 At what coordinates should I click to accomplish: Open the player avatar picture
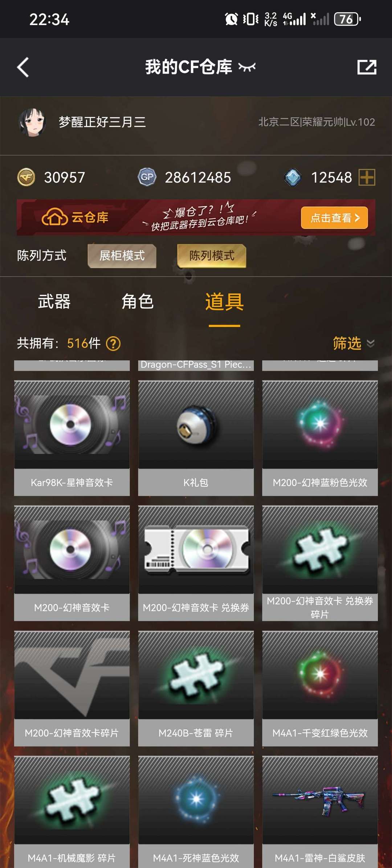32,122
